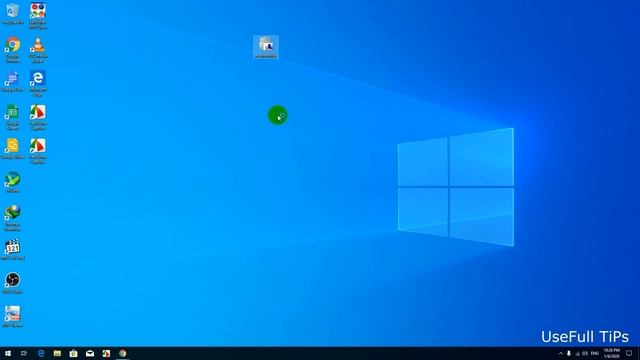Image resolution: width=640 pixels, height=360 pixels.
Task: Launch Google Chrome from the desktop
Action: coord(13,49)
